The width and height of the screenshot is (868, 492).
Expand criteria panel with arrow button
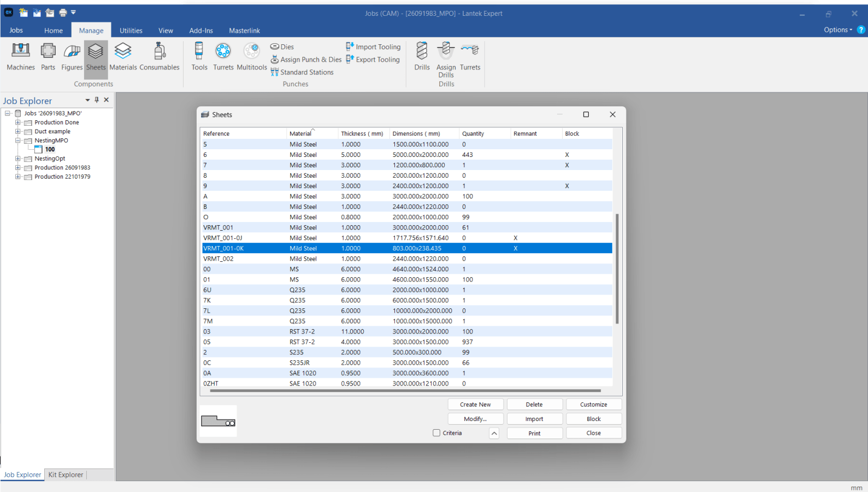(494, 433)
